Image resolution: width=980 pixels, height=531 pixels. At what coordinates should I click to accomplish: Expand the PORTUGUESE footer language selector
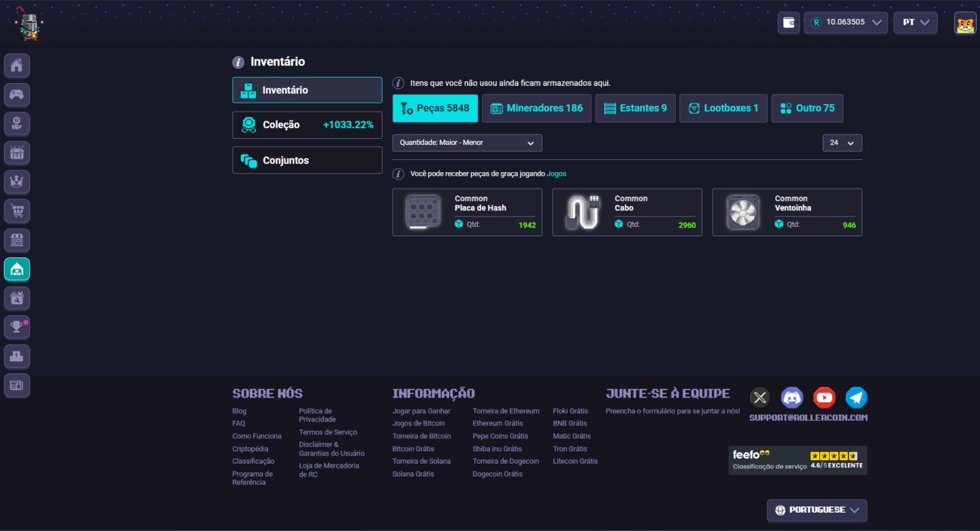[817, 510]
